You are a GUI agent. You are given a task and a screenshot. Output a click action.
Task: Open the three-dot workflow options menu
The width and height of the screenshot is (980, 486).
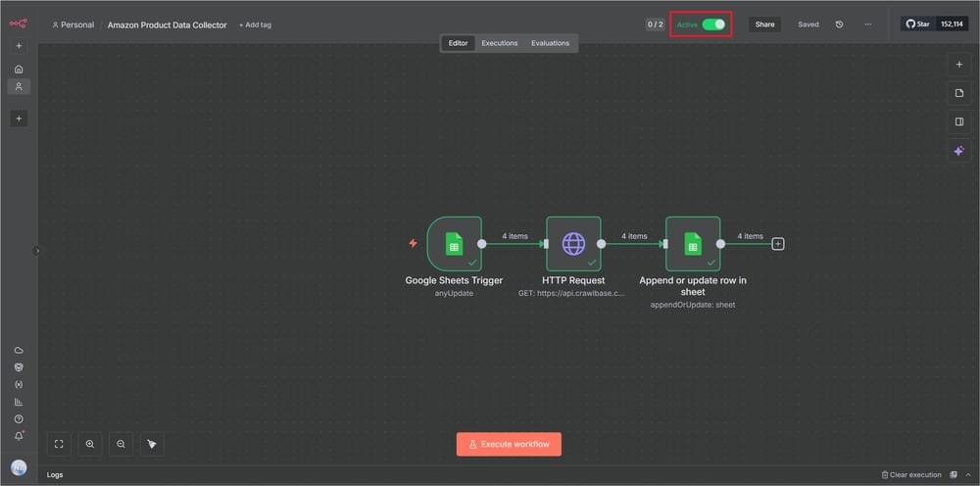click(867, 24)
